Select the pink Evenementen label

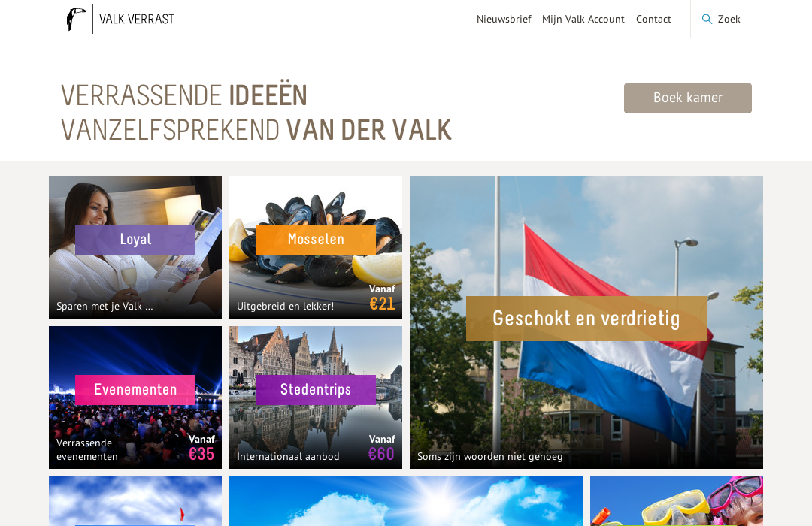(135, 389)
